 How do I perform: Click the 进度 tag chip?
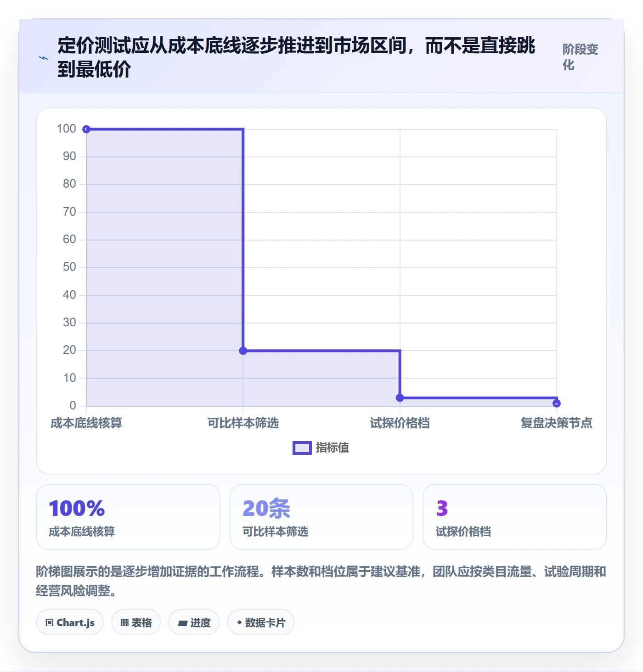tap(194, 622)
